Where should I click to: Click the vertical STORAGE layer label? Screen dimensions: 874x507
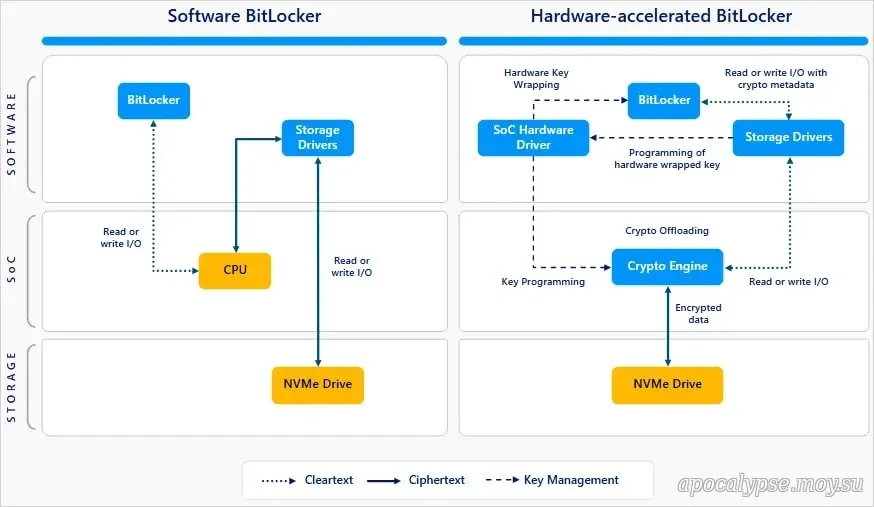pyautogui.click(x=11, y=387)
